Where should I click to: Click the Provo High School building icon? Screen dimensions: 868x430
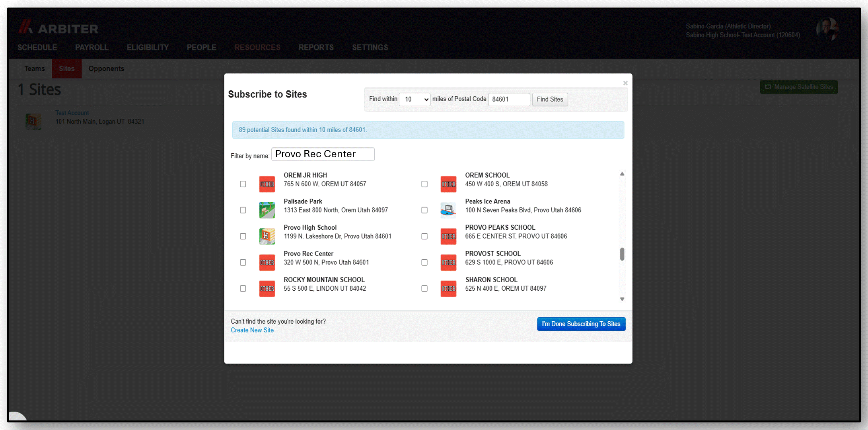pyautogui.click(x=267, y=236)
